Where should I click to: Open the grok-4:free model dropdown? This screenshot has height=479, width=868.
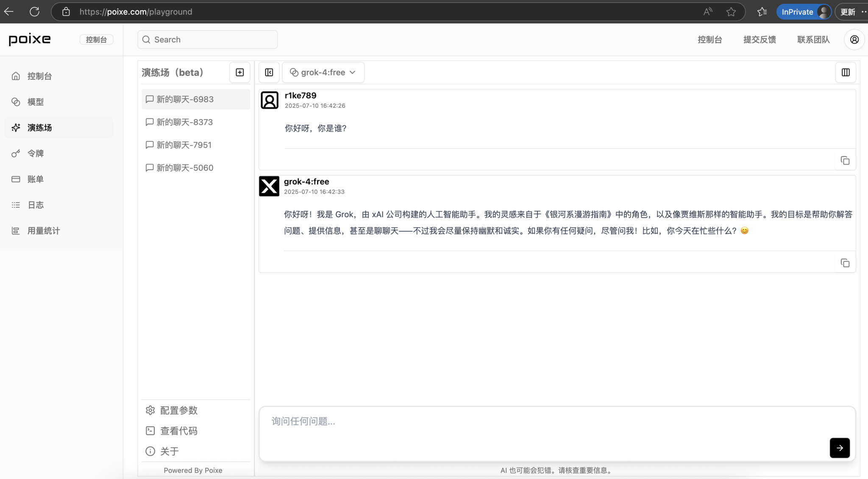coord(323,73)
